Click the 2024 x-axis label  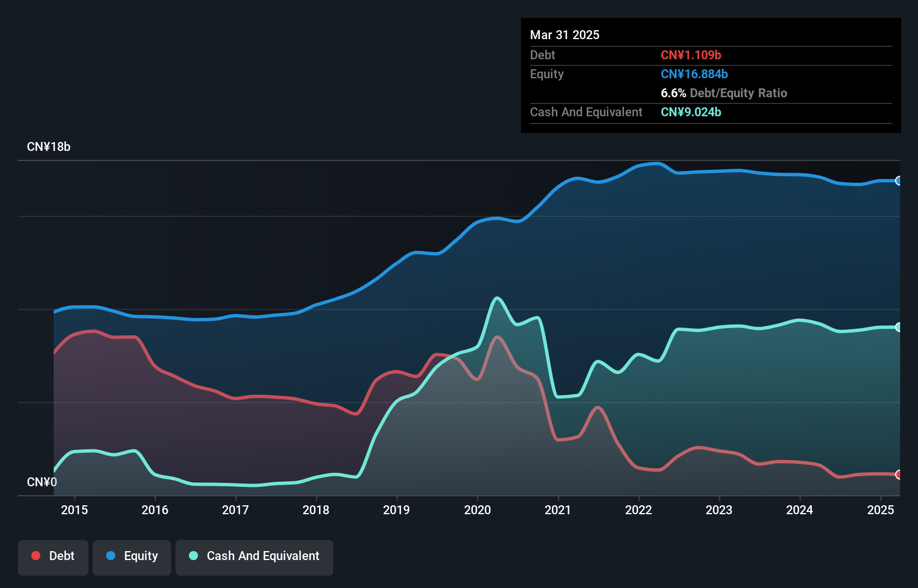(x=799, y=510)
